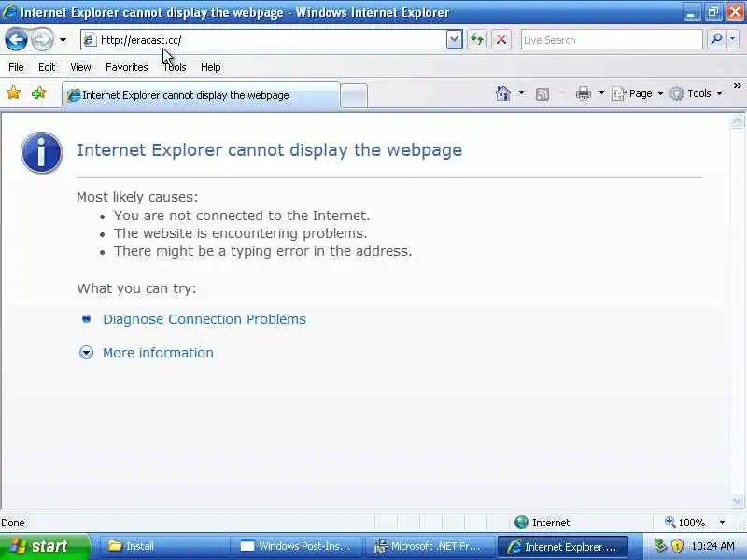Open the File menu
The height and width of the screenshot is (560, 747).
click(16, 67)
